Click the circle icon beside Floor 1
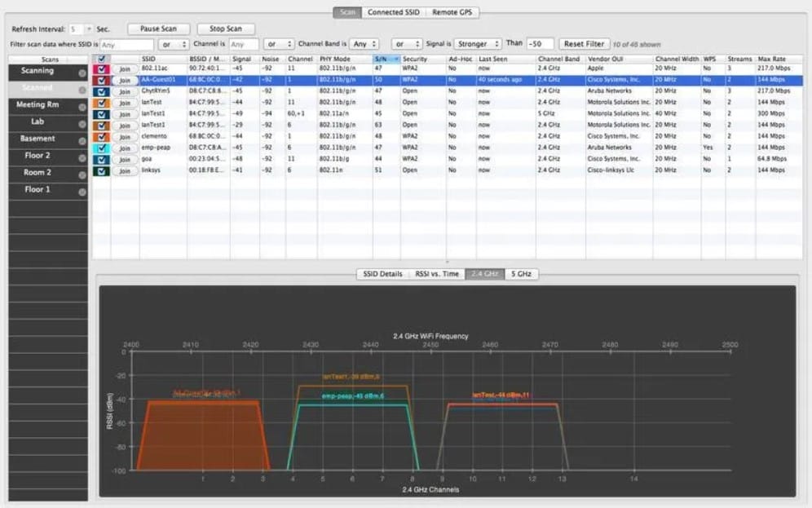 tap(82, 192)
